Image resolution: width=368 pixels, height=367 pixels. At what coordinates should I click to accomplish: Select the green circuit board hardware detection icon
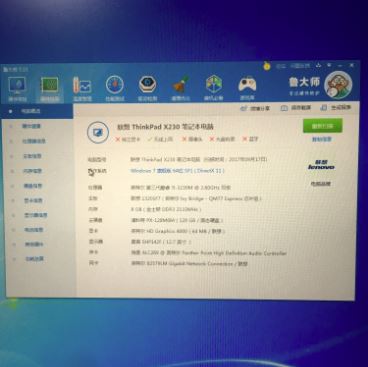(50, 88)
